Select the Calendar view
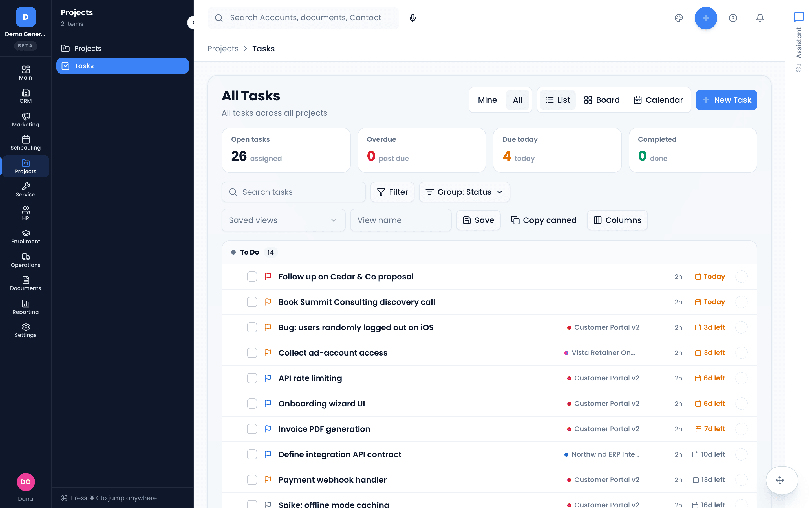 tap(658, 100)
